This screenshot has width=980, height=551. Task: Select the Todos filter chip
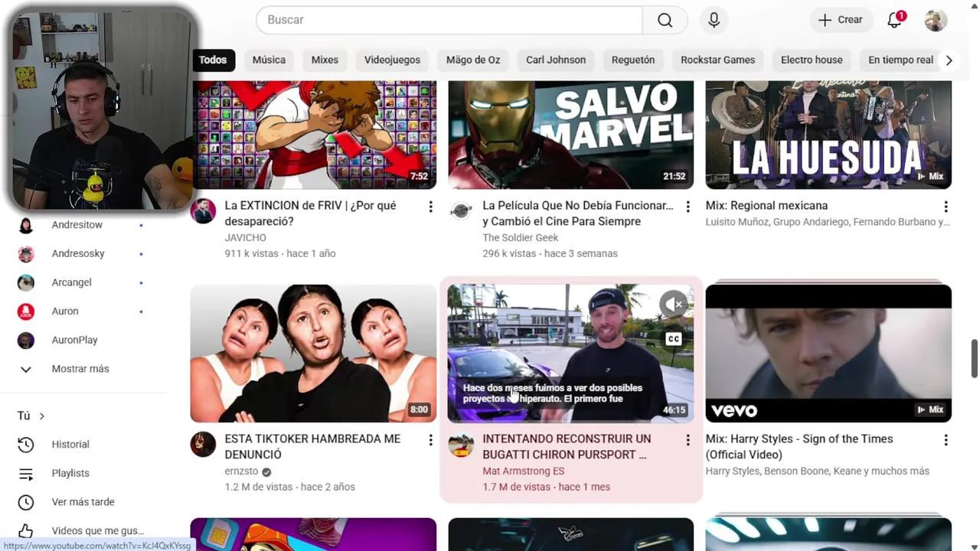pos(213,60)
